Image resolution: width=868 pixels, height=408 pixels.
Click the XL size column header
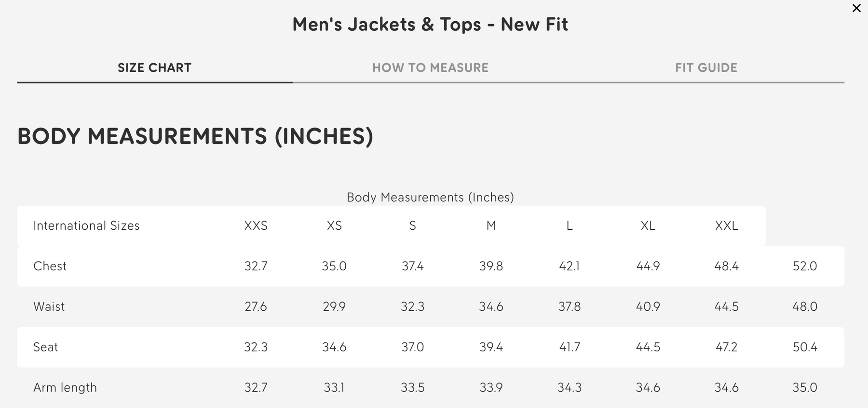click(x=648, y=226)
